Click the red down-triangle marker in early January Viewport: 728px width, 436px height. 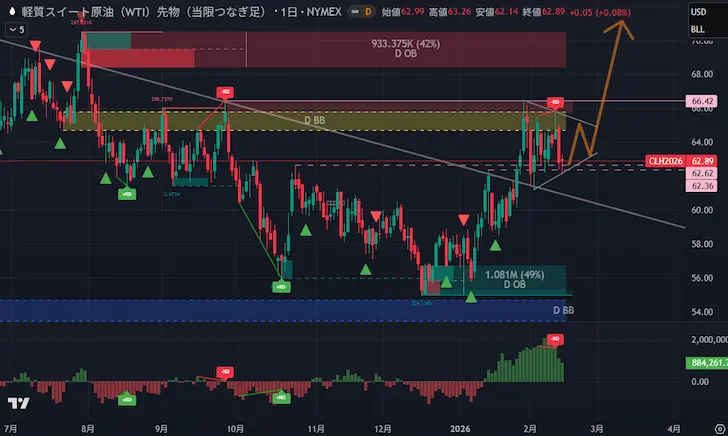(x=464, y=219)
